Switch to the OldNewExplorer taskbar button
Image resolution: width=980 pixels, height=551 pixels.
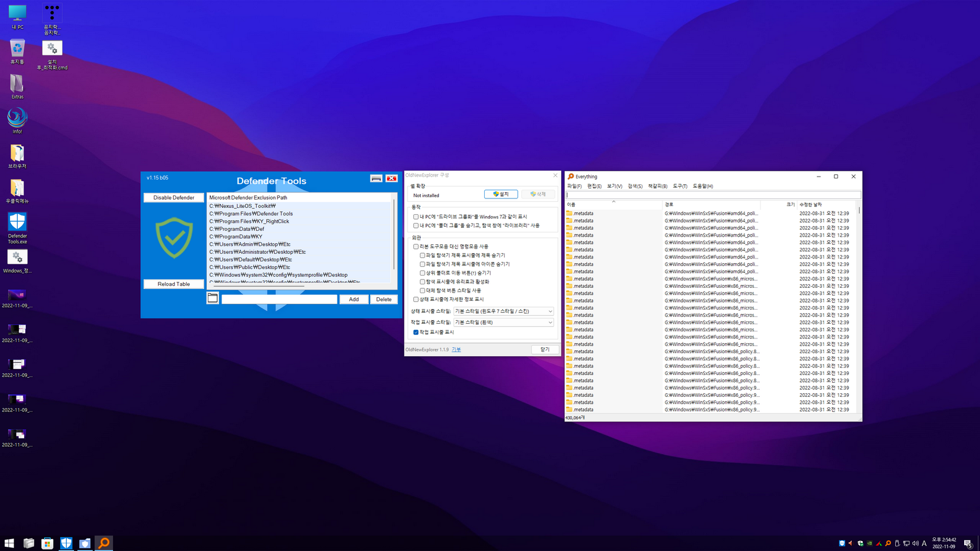pos(85,543)
